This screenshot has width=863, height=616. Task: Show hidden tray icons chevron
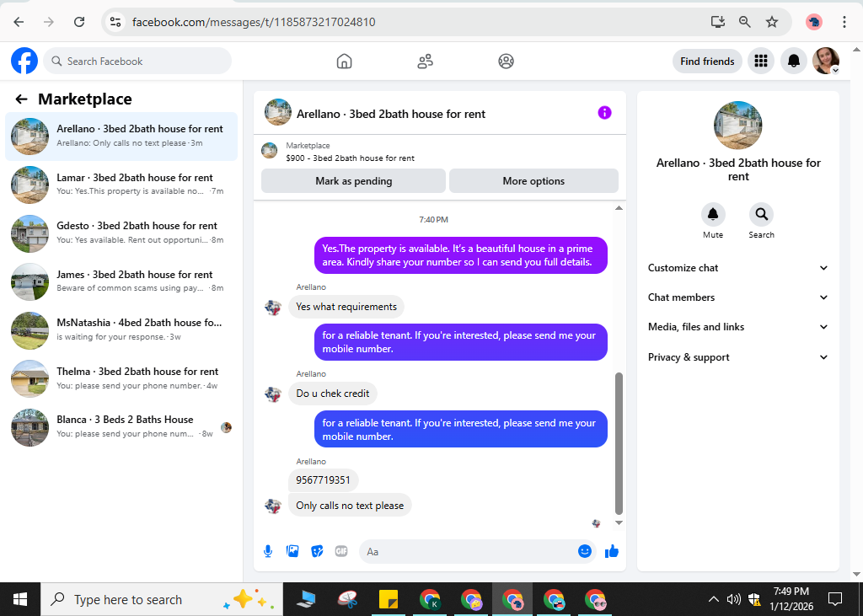click(x=713, y=599)
